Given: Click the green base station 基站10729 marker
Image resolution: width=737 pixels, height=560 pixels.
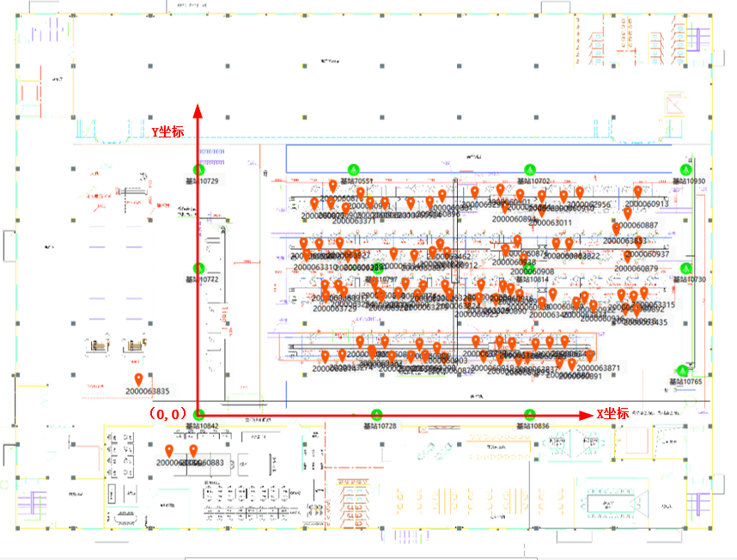Looking at the screenshot, I should point(199,169).
